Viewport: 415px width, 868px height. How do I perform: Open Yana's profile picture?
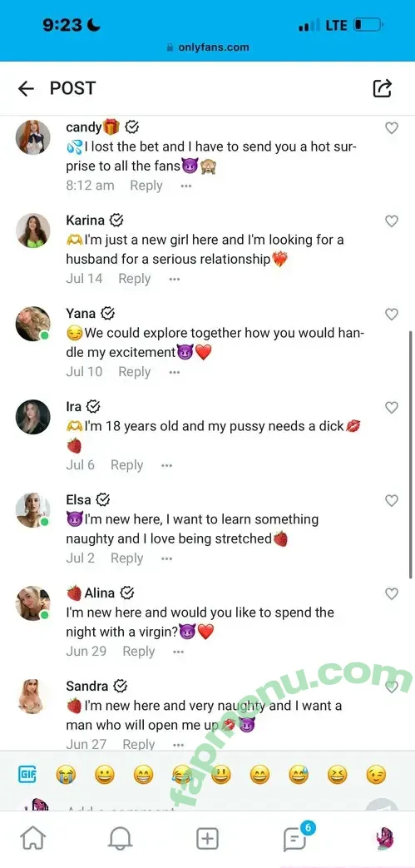[32, 323]
